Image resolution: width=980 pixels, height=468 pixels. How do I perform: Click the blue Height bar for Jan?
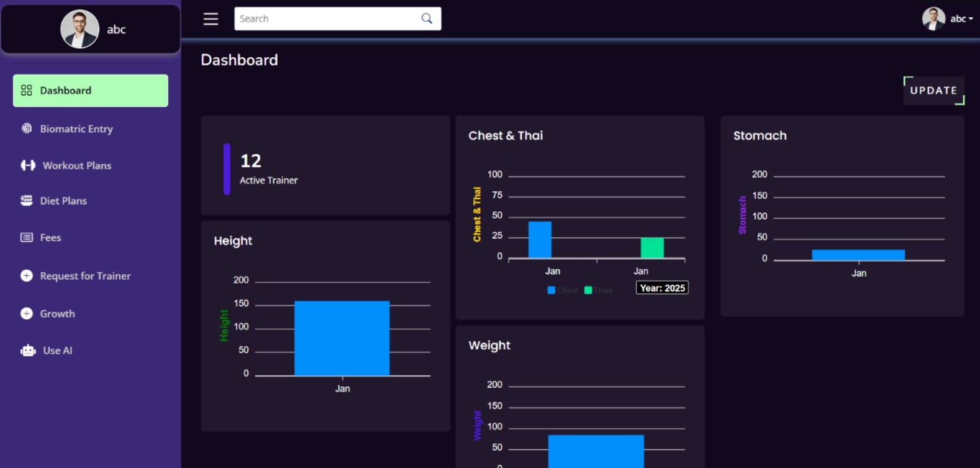click(342, 338)
